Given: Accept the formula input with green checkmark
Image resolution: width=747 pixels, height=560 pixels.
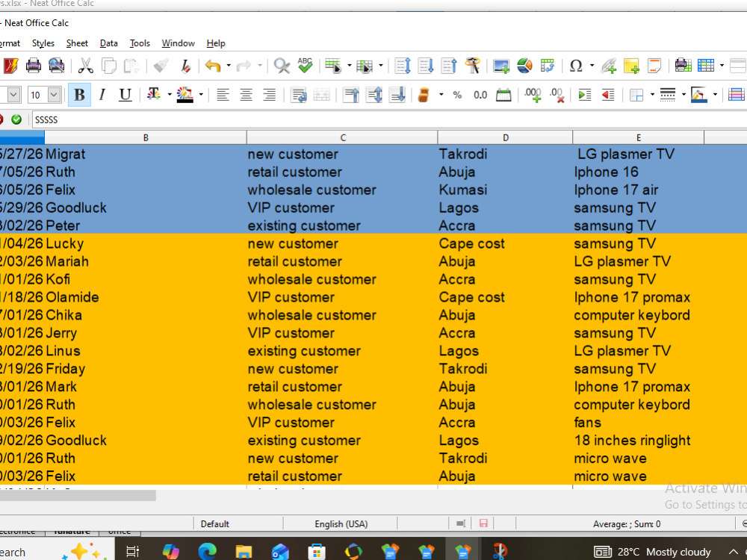Looking at the screenshot, I should (x=16, y=119).
